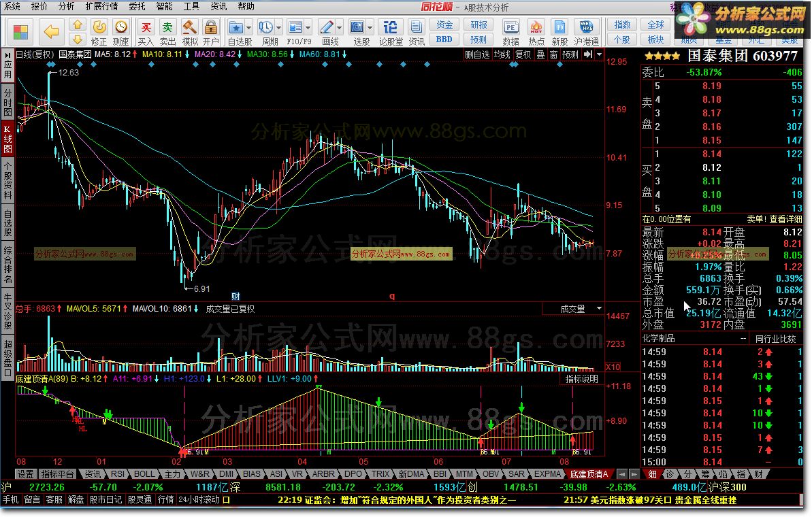Open the 分时图 sidebar tab
The image size is (812, 517).
[x=7, y=102]
